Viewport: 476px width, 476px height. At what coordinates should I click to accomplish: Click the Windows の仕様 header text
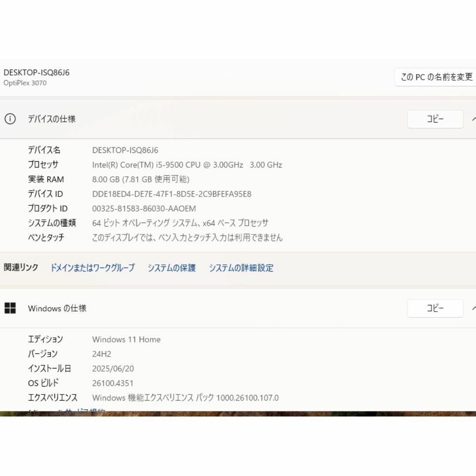click(57, 308)
